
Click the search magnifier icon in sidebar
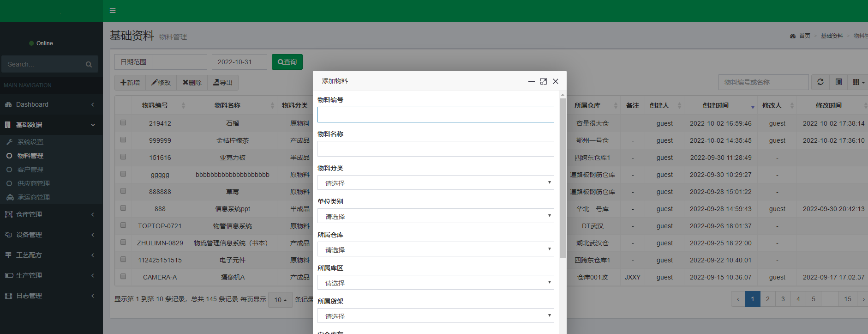pyautogui.click(x=89, y=65)
